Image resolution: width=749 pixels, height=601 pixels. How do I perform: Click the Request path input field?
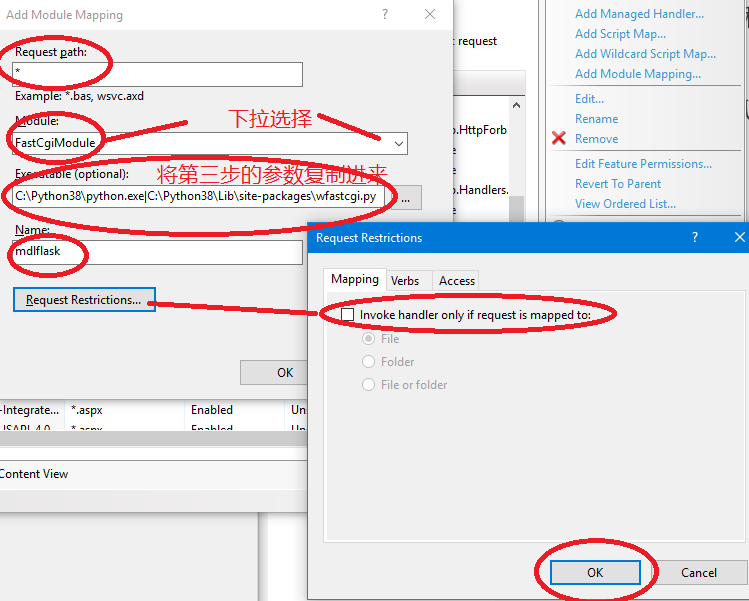(x=158, y=75)
